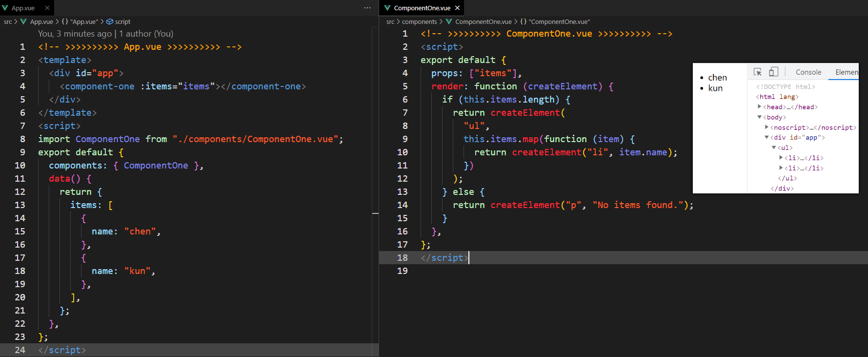This screenshot has height=357, width=868.
Task: Select the DevTools inspect element tool
Action: (758, 72)
